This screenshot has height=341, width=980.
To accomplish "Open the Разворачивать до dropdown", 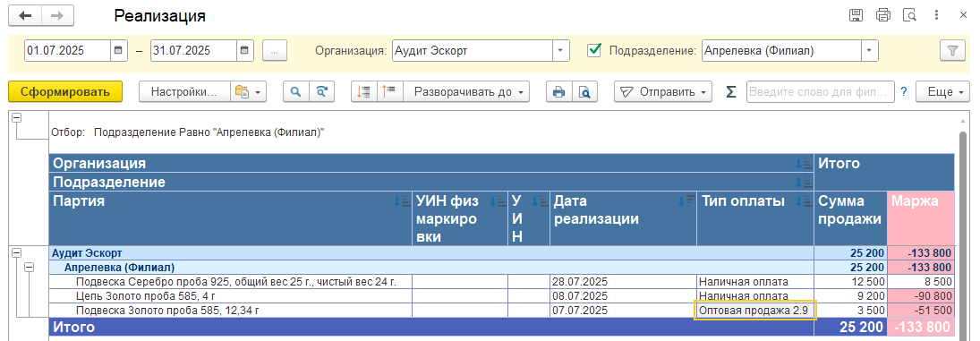I will tap(466, 92).
